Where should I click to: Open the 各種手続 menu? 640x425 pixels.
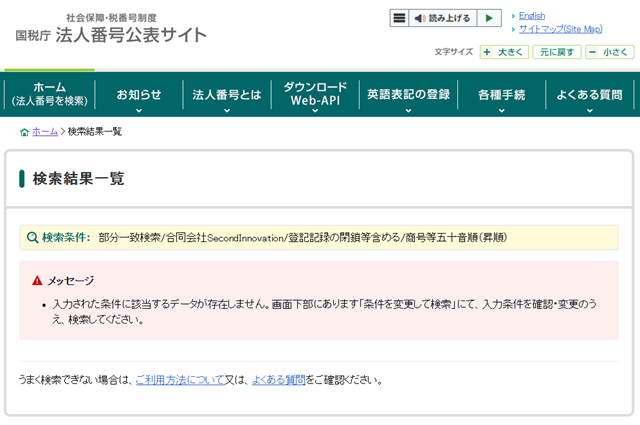click(500, 96)
